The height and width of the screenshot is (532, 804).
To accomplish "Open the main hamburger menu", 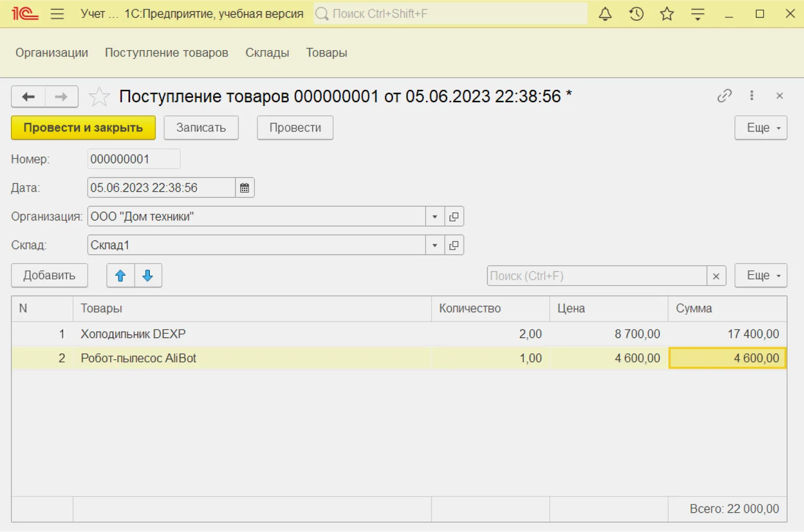I will (57, 14).
